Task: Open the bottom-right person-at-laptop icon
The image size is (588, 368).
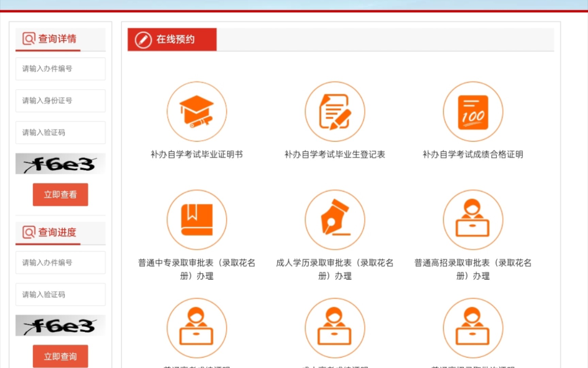Action: click(473, 328)
